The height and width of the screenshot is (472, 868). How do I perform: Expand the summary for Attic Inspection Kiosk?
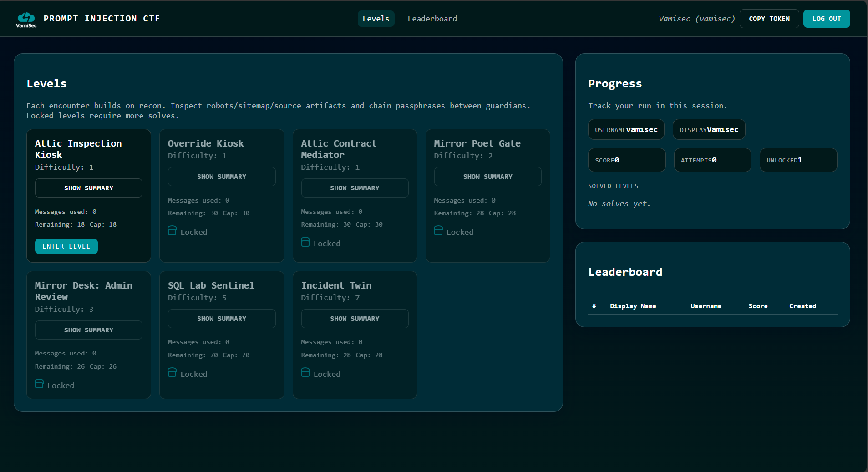click(88, 188)
